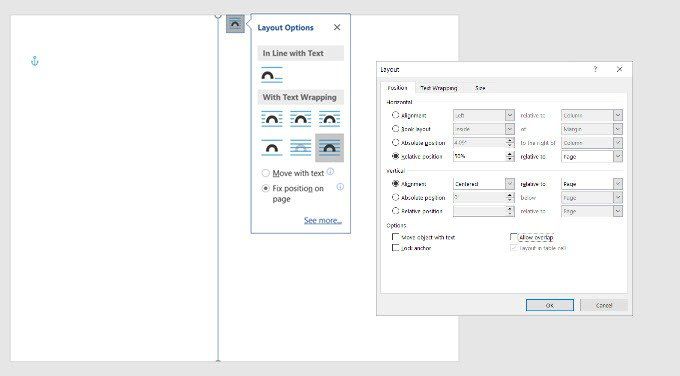Click the Layout dialog help question mark
This screenshot has width=680, height=376.
(x=595, y=69)
